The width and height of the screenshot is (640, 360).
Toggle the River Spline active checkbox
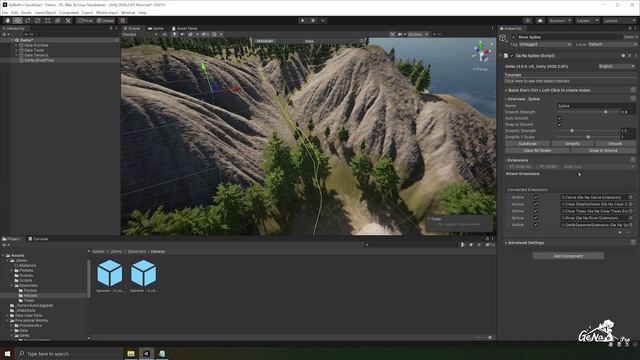coord(513,37)
